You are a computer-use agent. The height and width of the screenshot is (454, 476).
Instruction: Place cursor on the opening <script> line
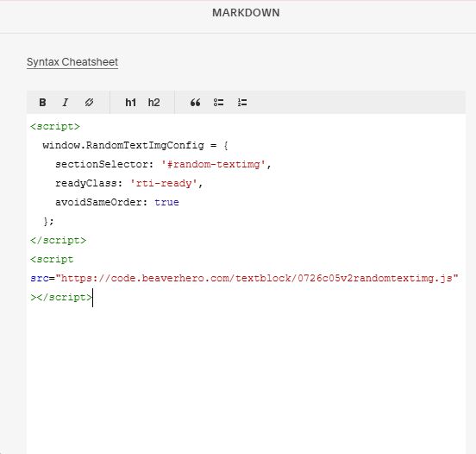click(55, 126)
